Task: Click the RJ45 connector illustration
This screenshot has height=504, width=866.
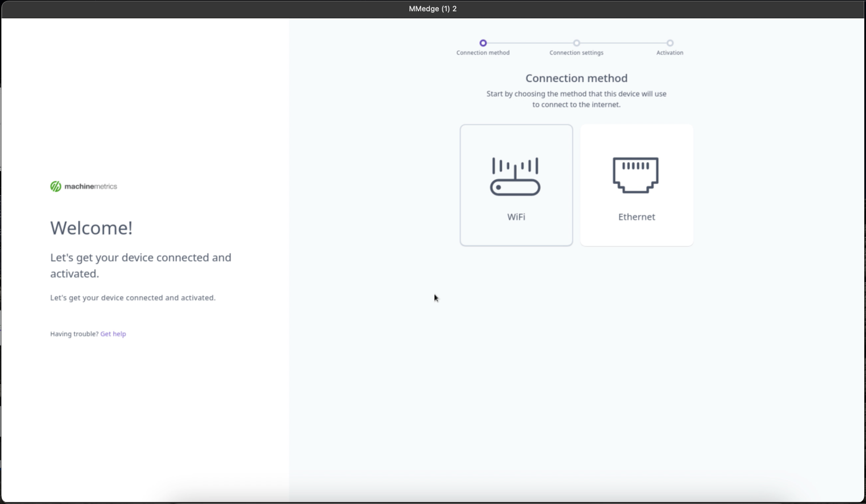Action: (x=636, y=175)
